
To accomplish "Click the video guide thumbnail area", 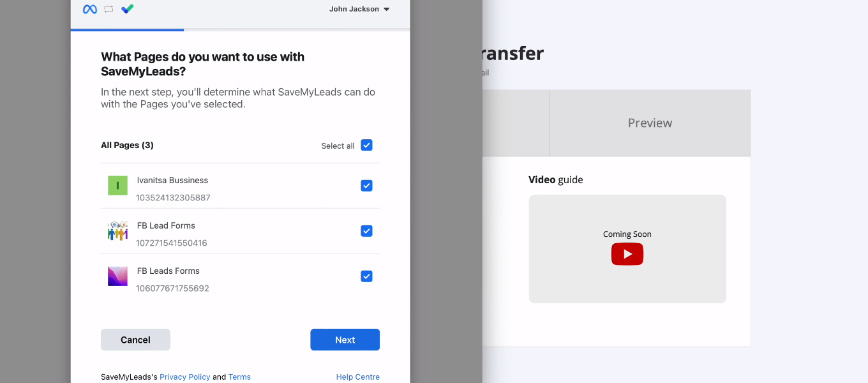I will 627,249.
